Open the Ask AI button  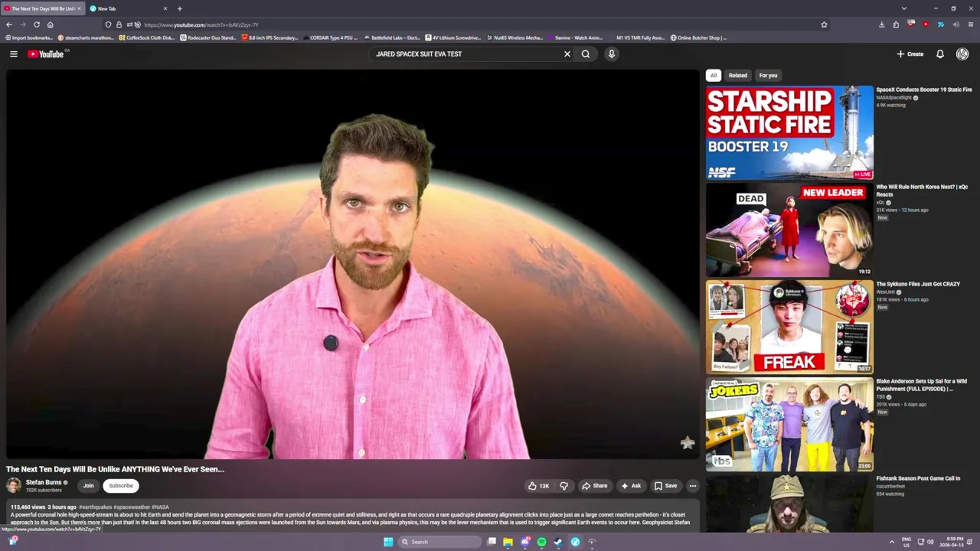[x=631, y=486]
